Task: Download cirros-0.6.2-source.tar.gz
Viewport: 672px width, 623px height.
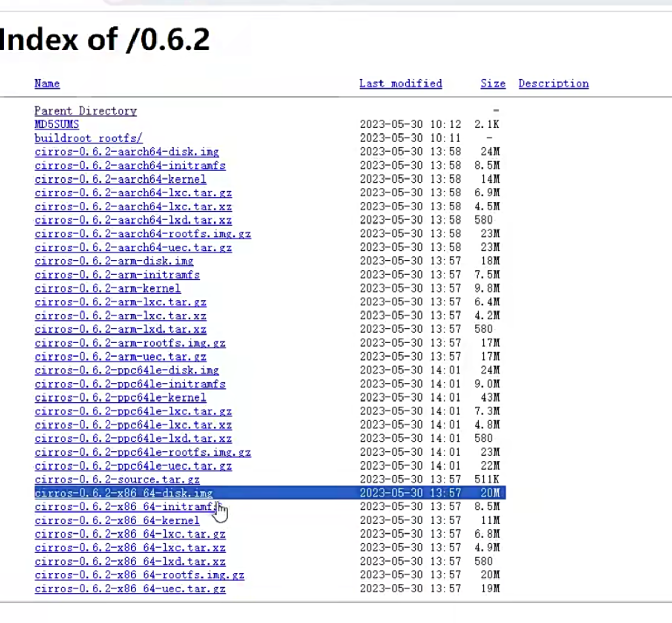Action: click(117, 479)
